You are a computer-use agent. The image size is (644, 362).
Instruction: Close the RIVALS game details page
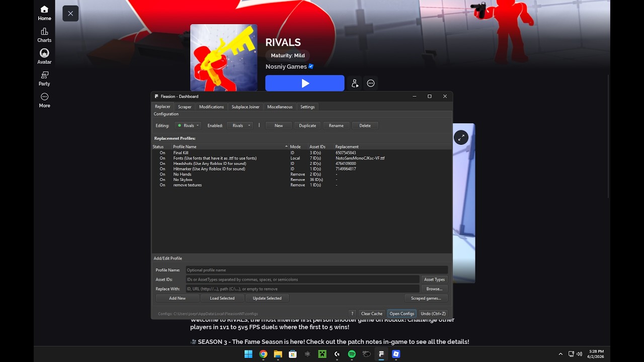pyautogui.click(x=70, y=14)
